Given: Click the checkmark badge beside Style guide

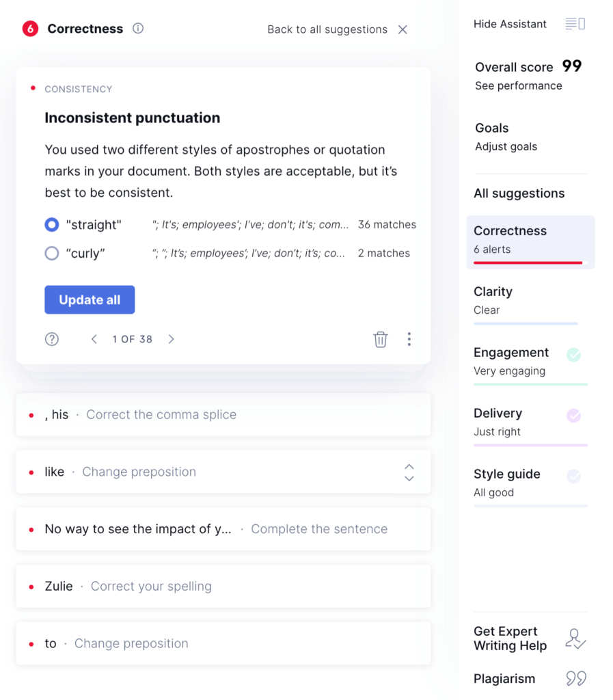Looking at the screenshot, I should (x=574, y=477).
